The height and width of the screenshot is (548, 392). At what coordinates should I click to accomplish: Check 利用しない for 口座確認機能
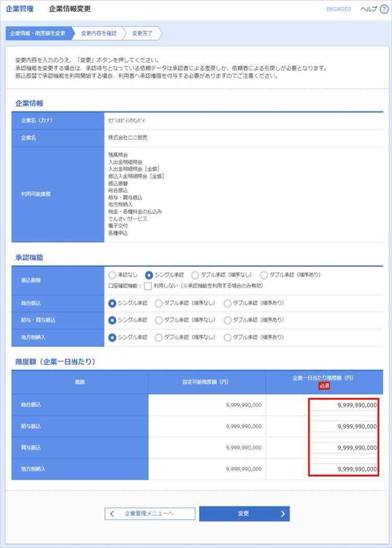pos(148,286)
